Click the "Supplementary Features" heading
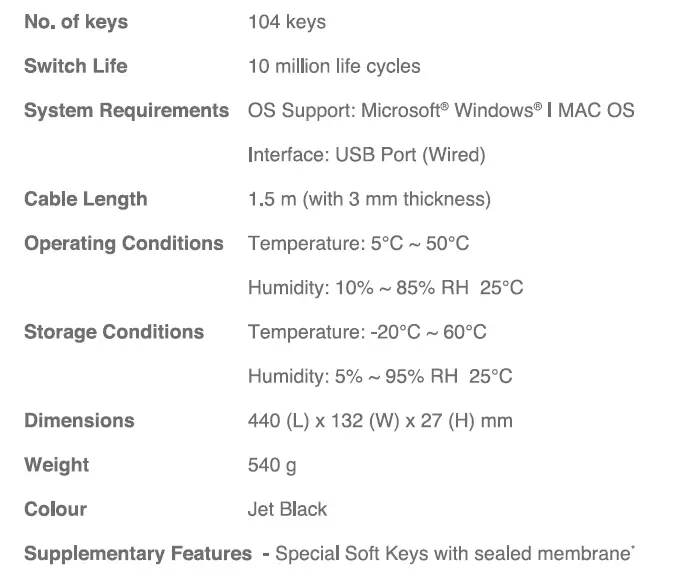 138,553
